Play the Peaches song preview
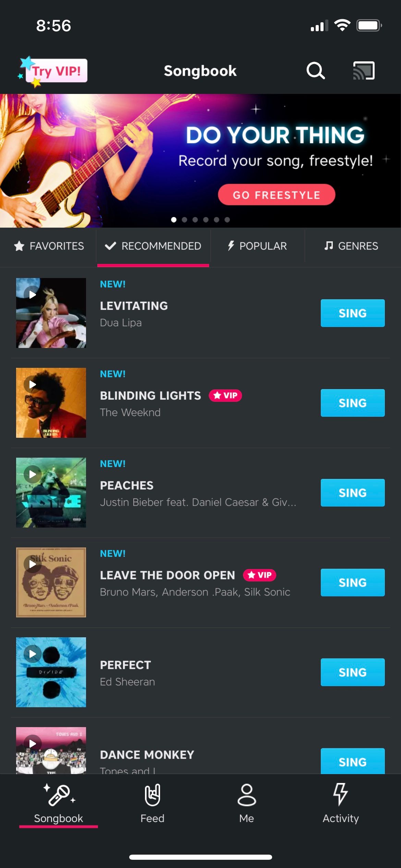Viewport: 401px width, 868px height. tap(33, 474)
